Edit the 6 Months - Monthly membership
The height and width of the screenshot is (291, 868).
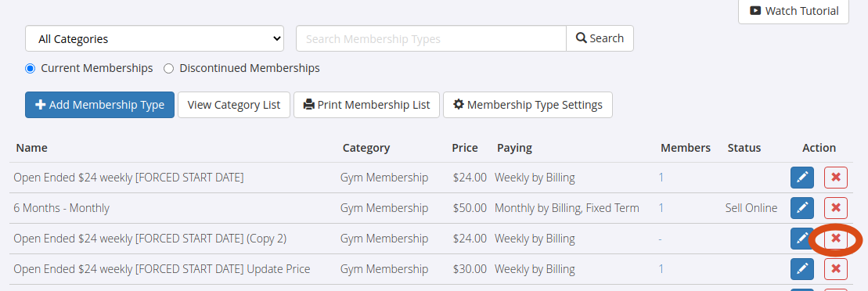[x=802, y=208]
